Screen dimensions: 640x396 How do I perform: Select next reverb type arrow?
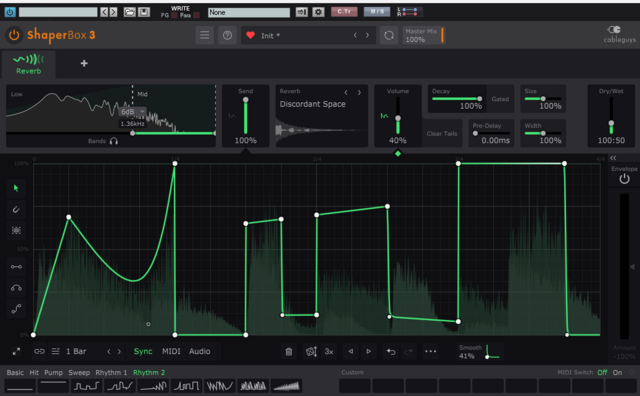point(359,93)
